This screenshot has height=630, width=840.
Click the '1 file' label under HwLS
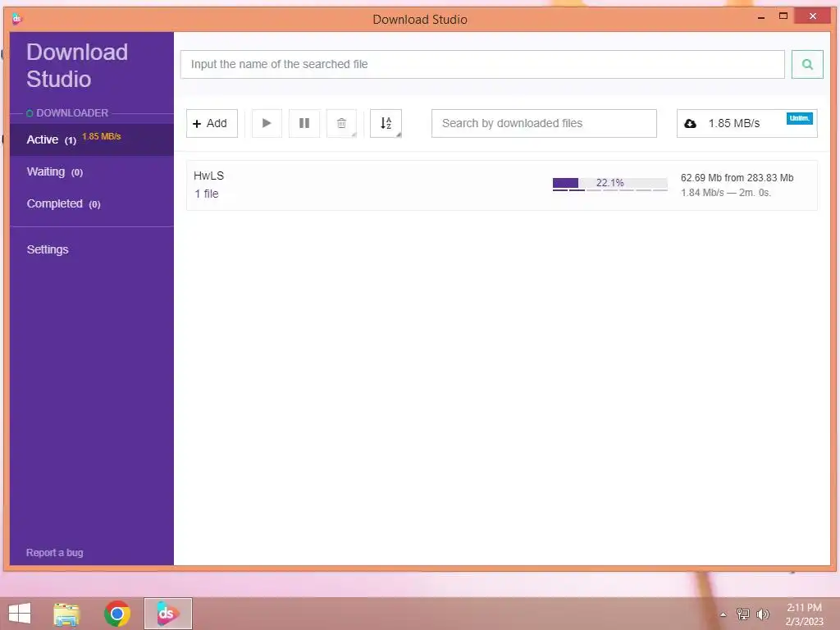207,194
